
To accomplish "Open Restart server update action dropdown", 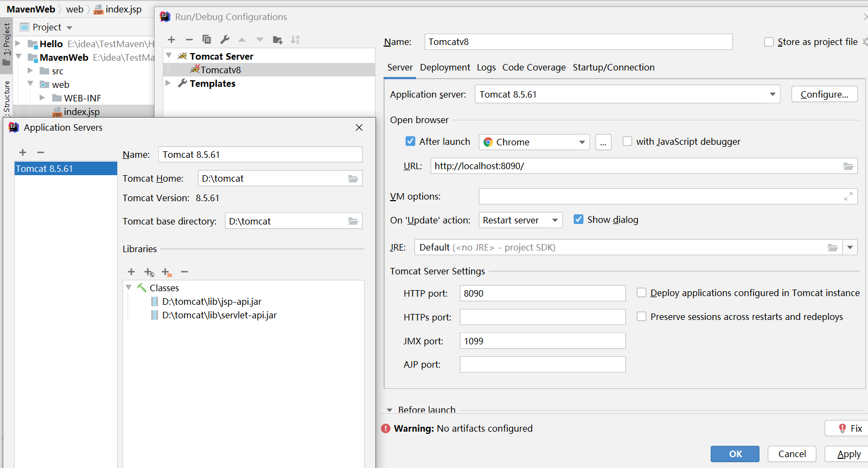I will tap(521, 220).
